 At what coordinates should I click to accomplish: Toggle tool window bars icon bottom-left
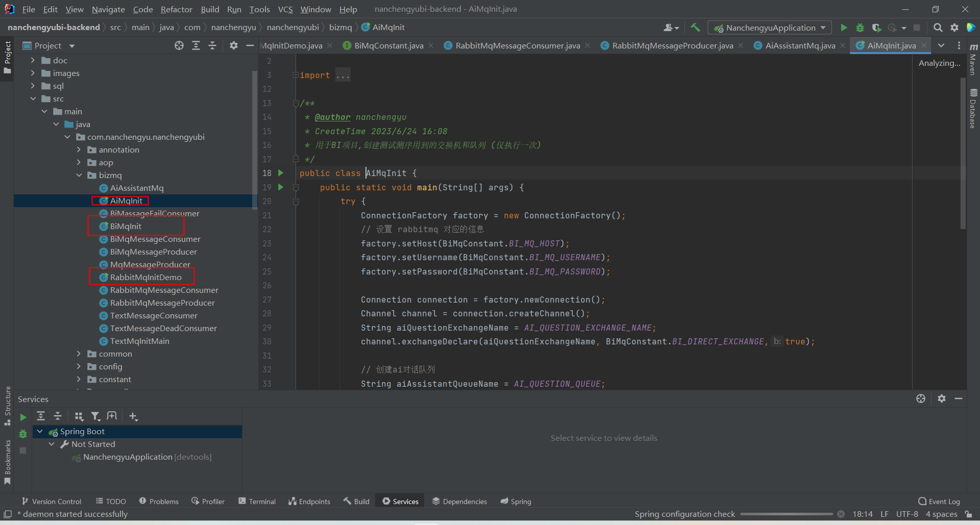pos(8,514)
